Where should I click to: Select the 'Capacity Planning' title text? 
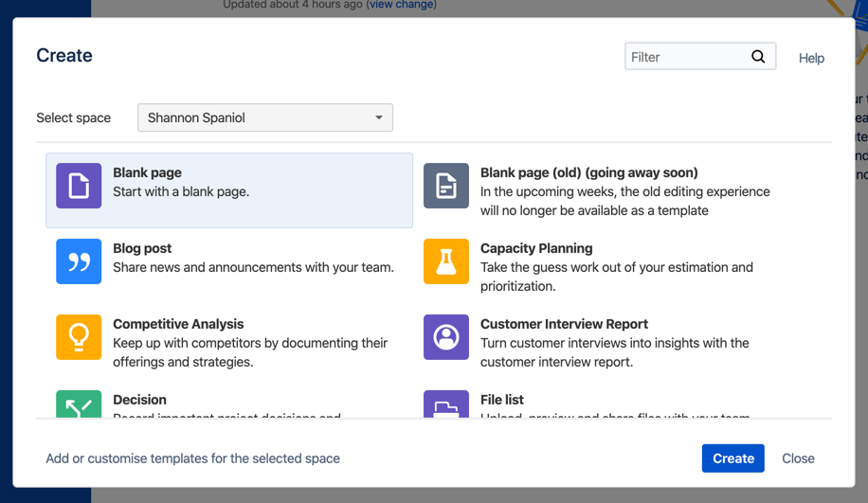tap(536, 248)
